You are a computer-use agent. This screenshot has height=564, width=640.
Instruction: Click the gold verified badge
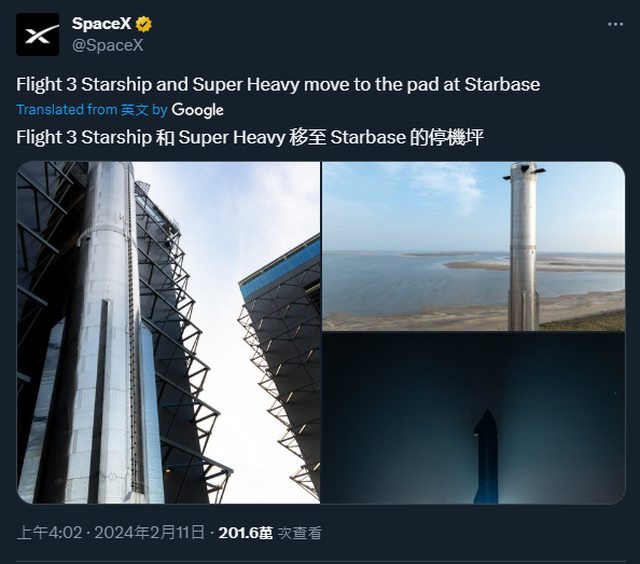(x=143, y=24)
